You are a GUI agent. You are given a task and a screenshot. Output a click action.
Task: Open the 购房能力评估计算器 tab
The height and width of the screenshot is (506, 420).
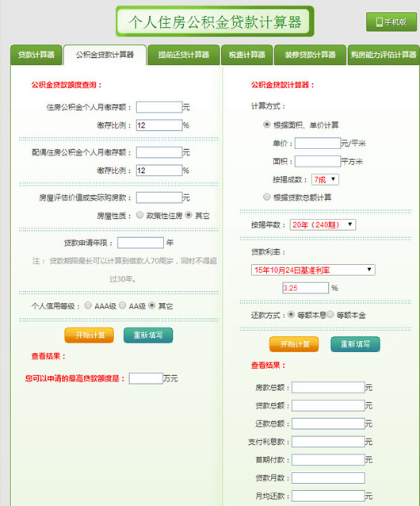pos(384,55)
